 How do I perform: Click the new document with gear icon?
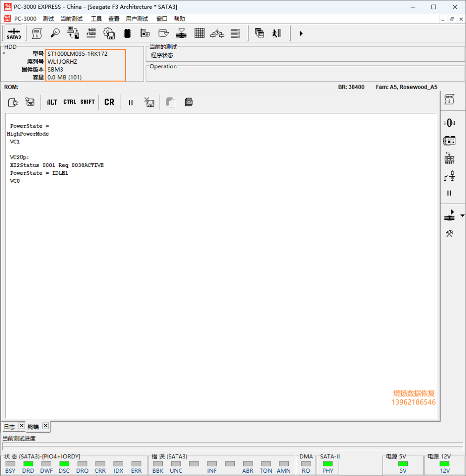click(x=13, y=102)
